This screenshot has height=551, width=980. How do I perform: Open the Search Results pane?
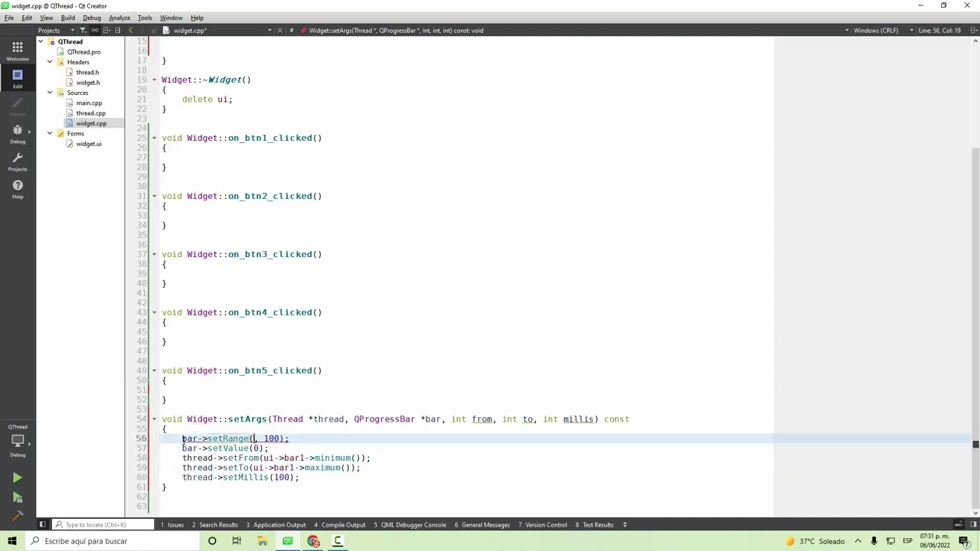coord(215,525)
